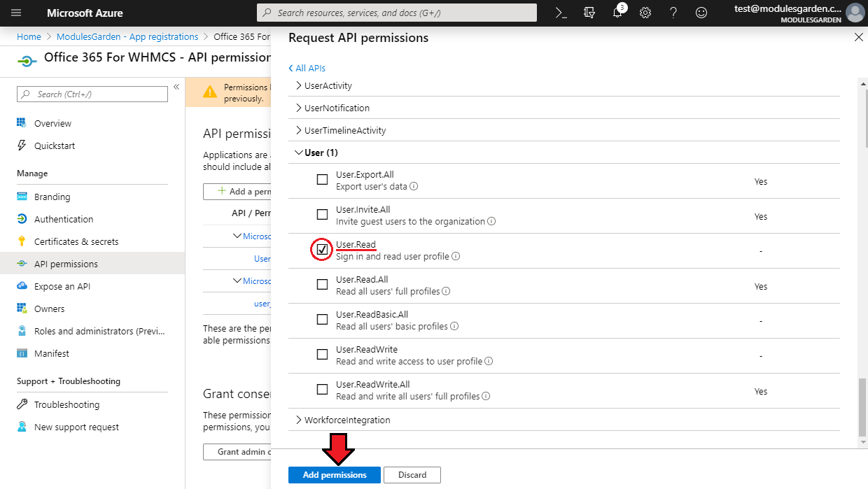Open directory and subscription filter icon
This screenshot has width=868, height=489.
coord(589,13)
